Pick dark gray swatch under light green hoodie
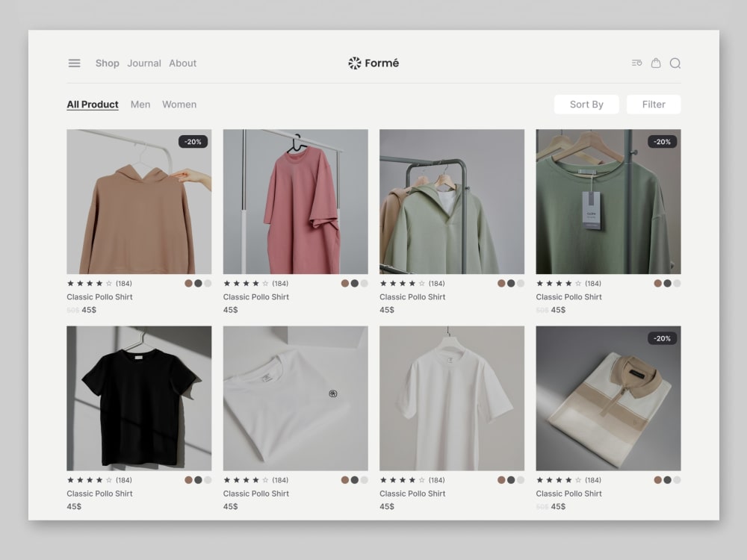Screen dimensions: 747x560 511,283
